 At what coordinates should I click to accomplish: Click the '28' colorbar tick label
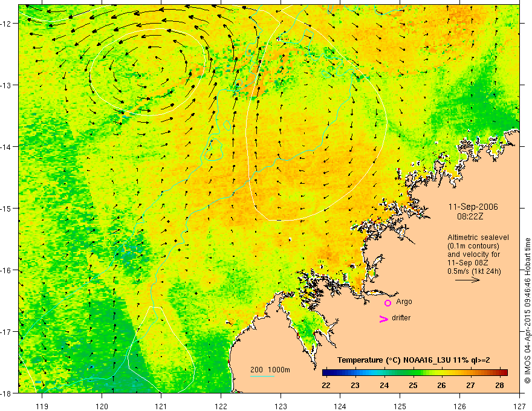[499, 386]
